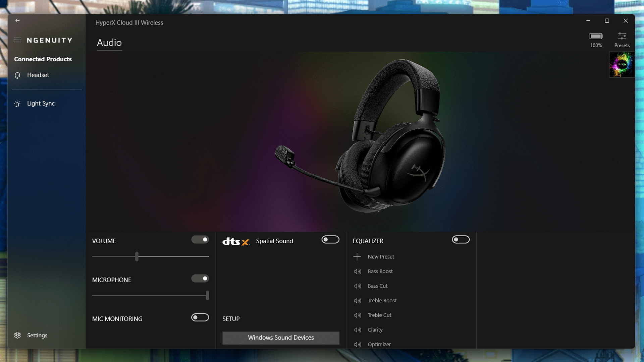Click the back arrow icon
Screen dimensions: 644x362
pyautogui.click(x=17, y=20)
